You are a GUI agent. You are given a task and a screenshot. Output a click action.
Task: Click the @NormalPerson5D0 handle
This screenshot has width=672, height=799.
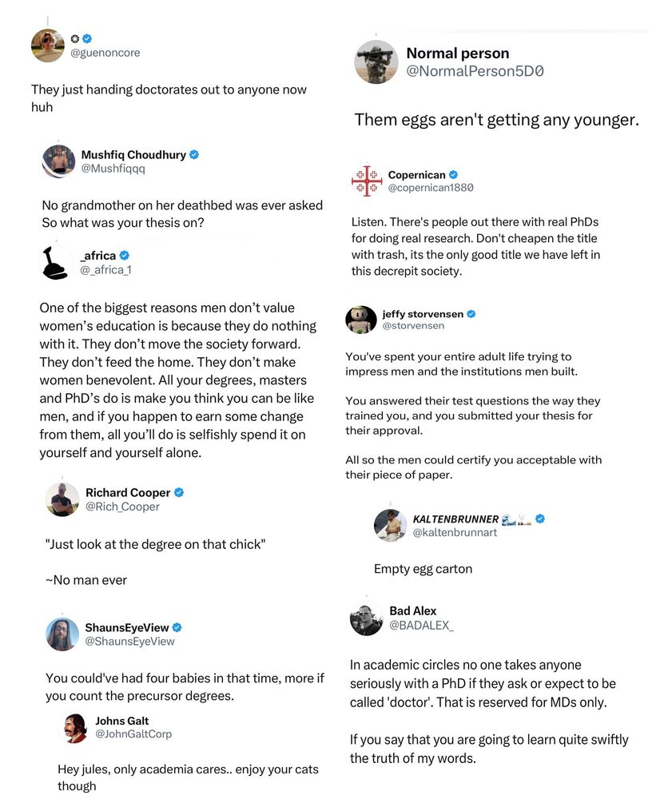coord(475,71)
